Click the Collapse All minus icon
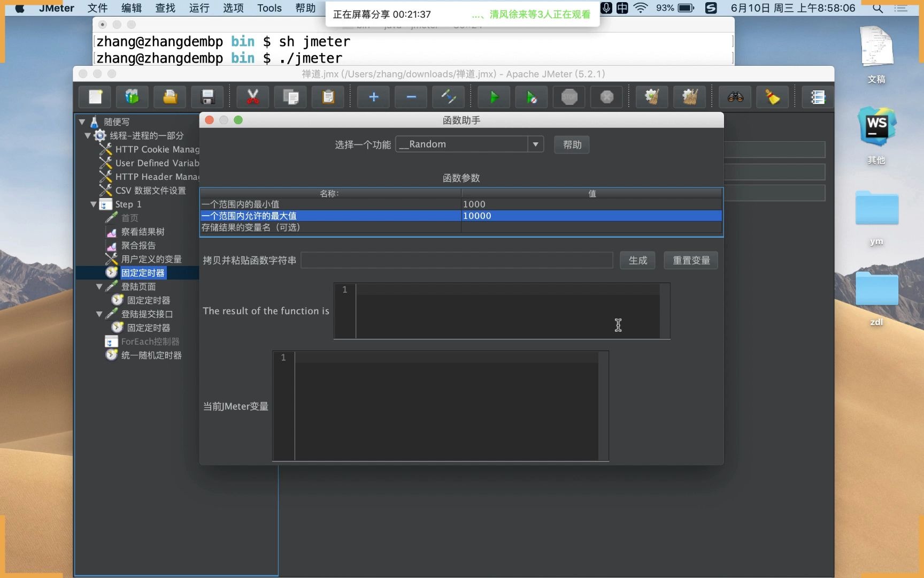This screenshot has height=578, width=924. point(411,97)
